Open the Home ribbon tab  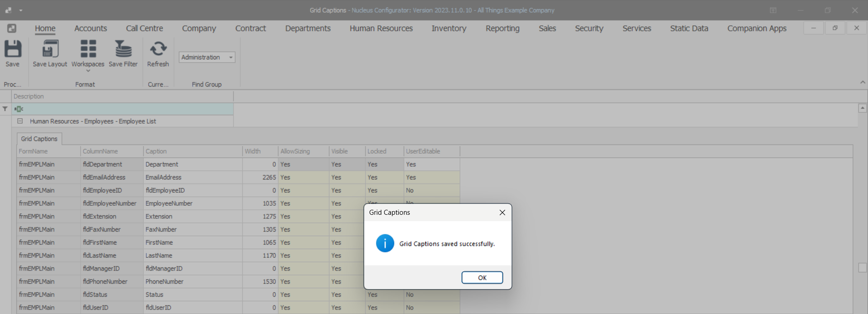click(x=45, y=28)
